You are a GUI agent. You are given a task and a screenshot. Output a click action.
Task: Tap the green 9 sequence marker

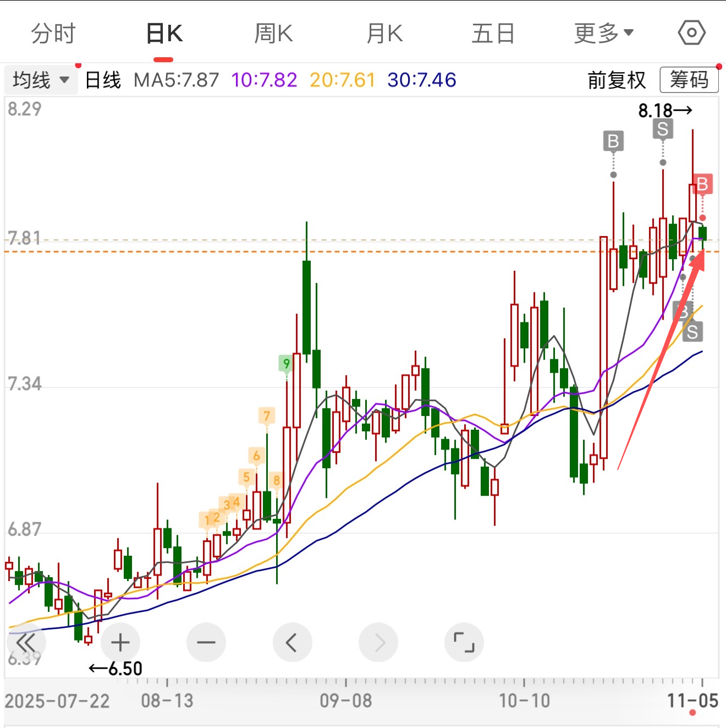[x=285, y=363]
